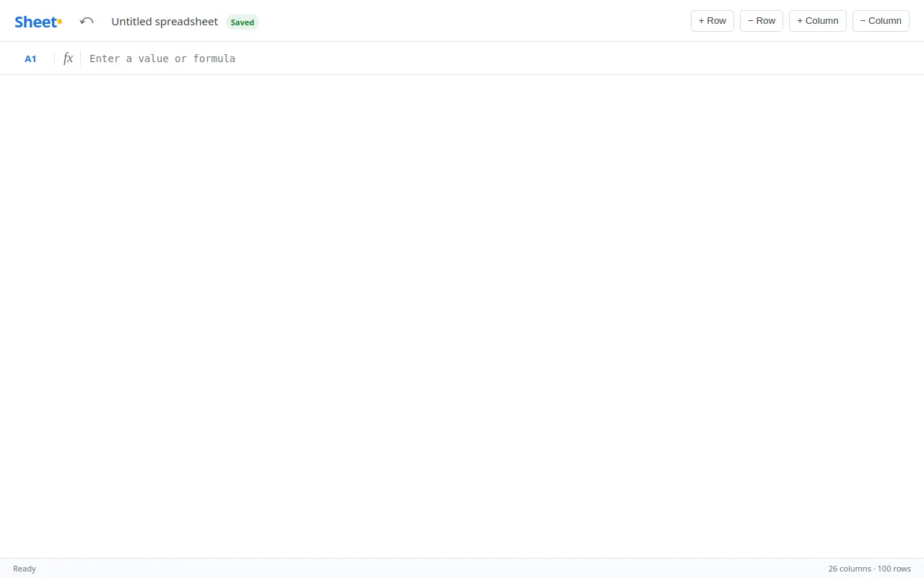Viewport: 924px width, 578px height.
Task: Open the Sheet logo home link
Action: (x=38, y=22)
